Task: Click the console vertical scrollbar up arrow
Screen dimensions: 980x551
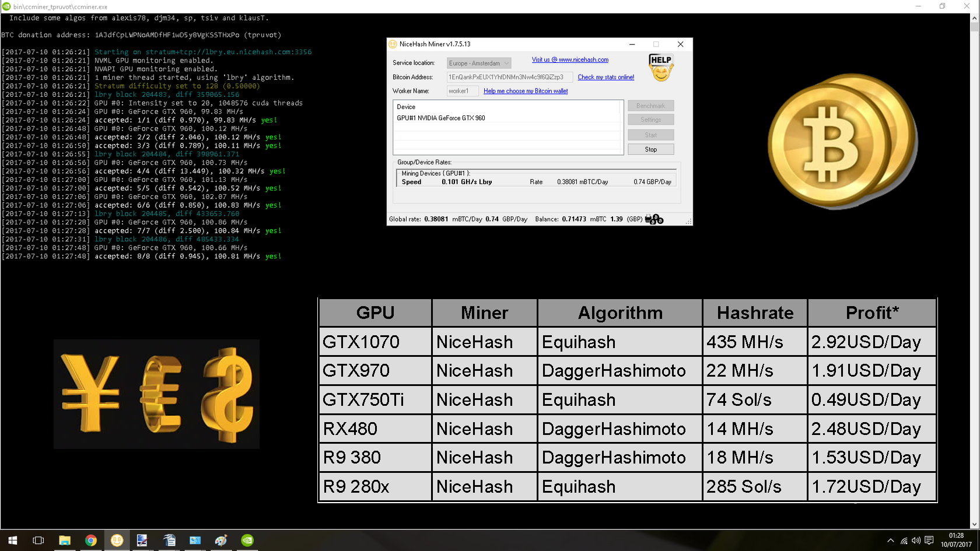Action: [974, 17]
